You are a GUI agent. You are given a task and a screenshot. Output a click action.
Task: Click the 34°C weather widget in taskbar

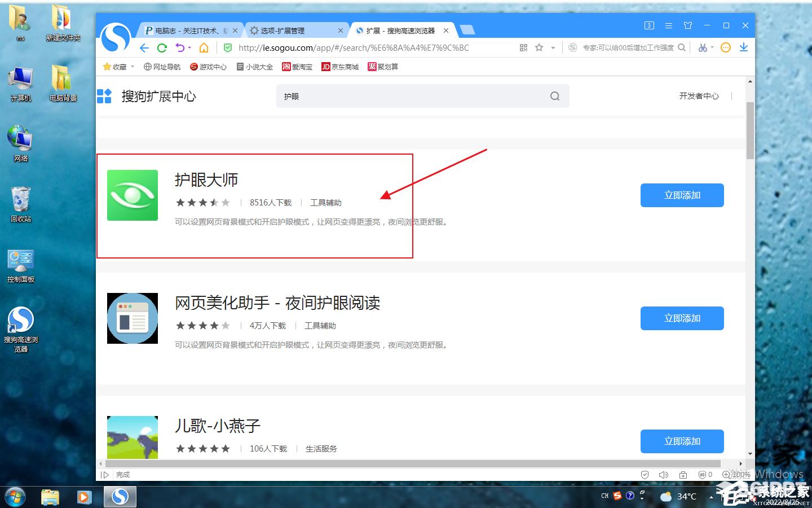(x=678, y=496)
